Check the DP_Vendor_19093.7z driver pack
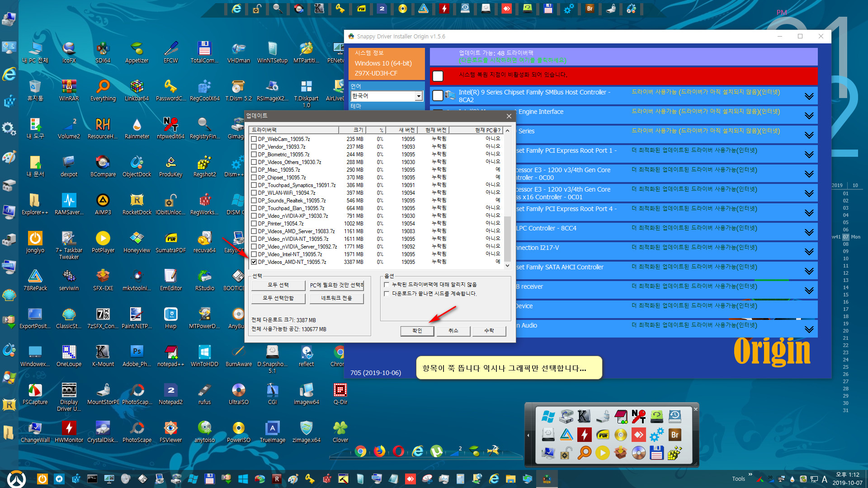The height and width of the screenshot is (488, 868). 254,147
